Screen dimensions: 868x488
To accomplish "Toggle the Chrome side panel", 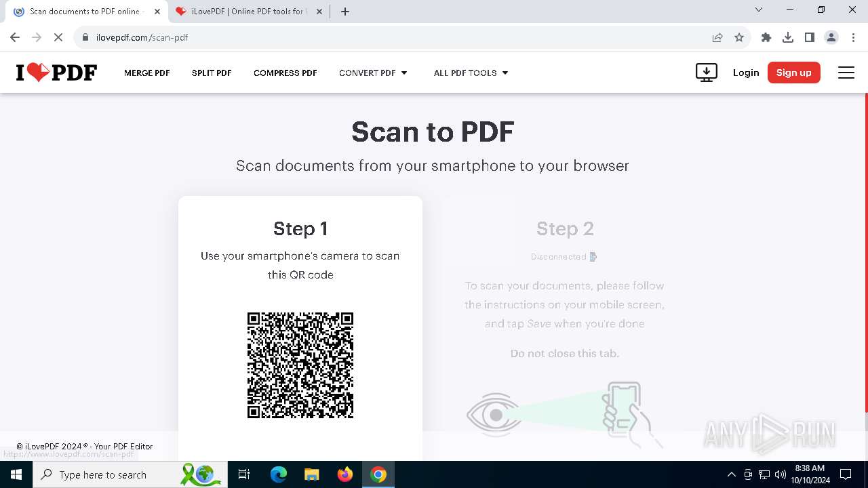I will [x=810, y=37].
